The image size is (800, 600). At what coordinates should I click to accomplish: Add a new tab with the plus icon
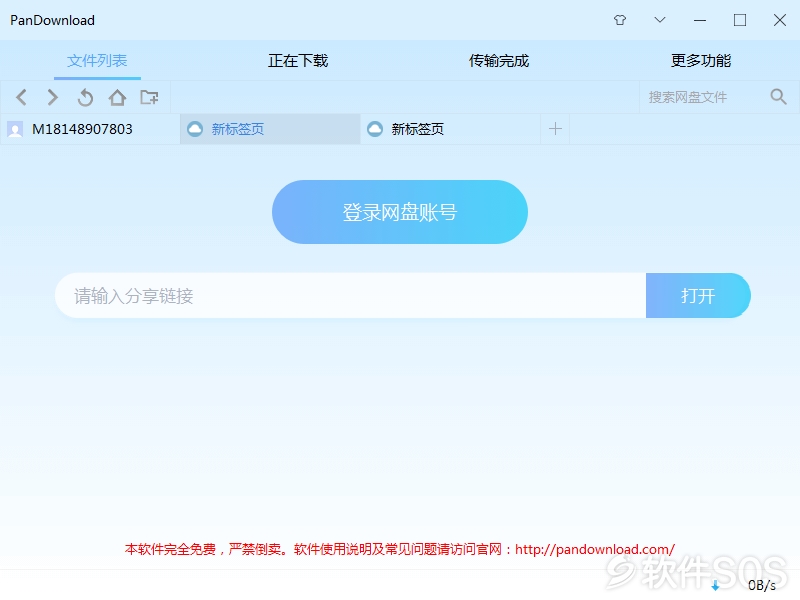click(555, 129)
